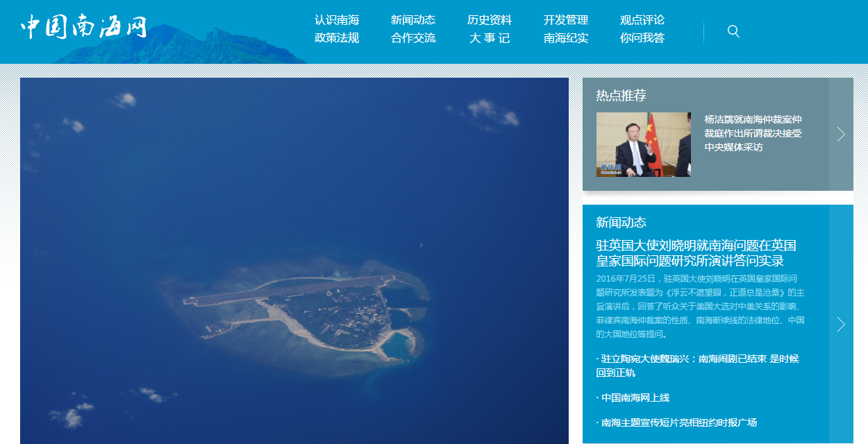Open the 认识南海 menu item

click(337, 20)
